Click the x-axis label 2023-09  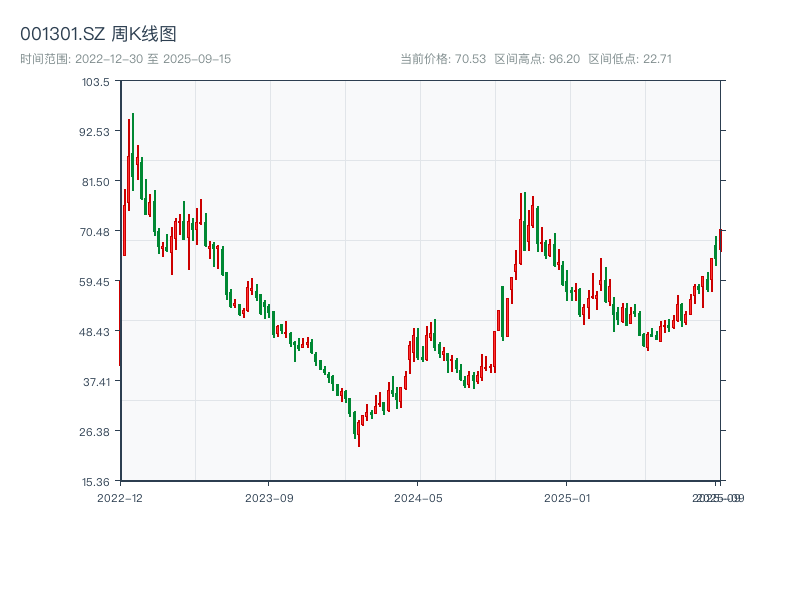(269, 498)
